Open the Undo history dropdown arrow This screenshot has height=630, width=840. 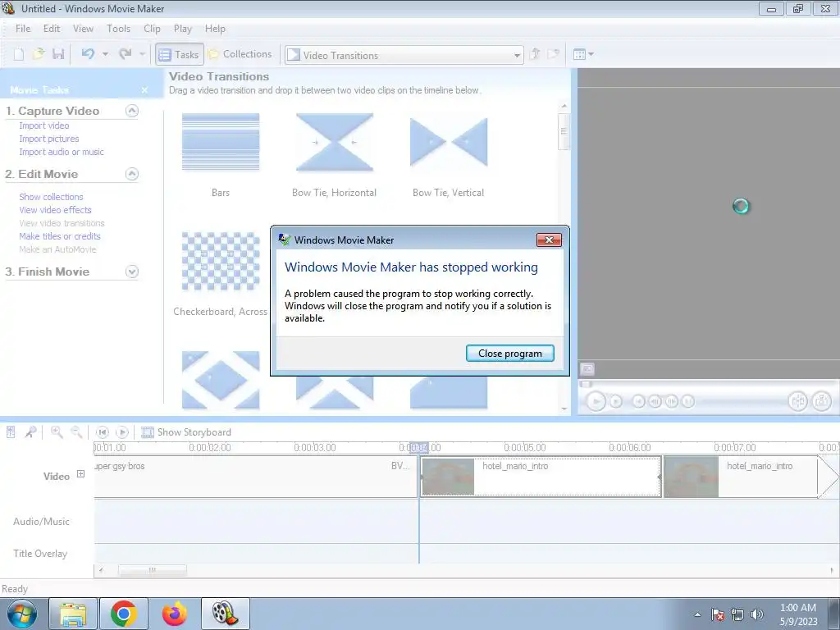(105, 54)
